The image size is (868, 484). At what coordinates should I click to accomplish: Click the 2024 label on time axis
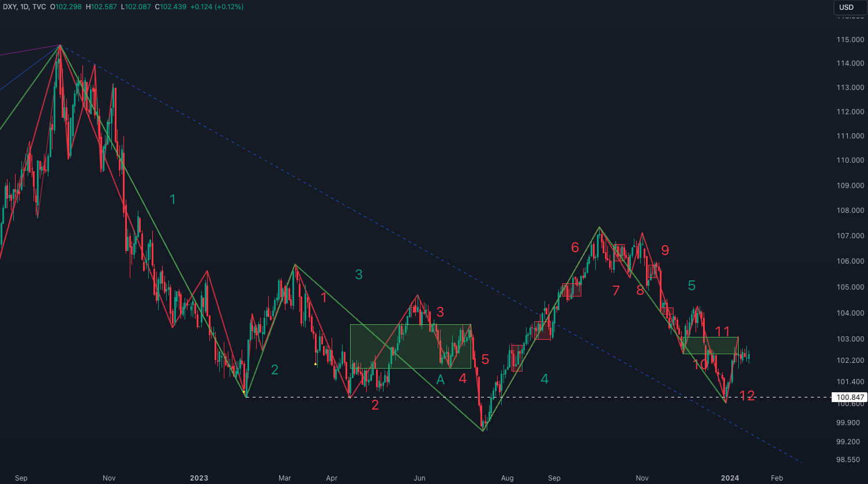tap(730, 478)
